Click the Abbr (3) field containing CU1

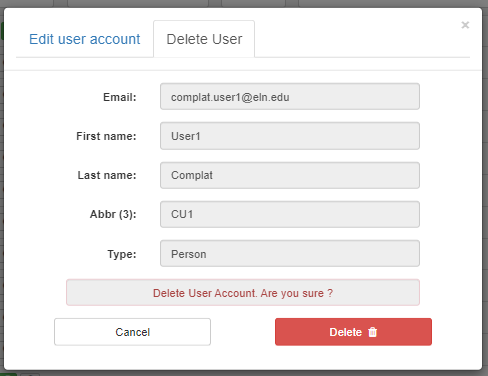(x=290, y=214)
